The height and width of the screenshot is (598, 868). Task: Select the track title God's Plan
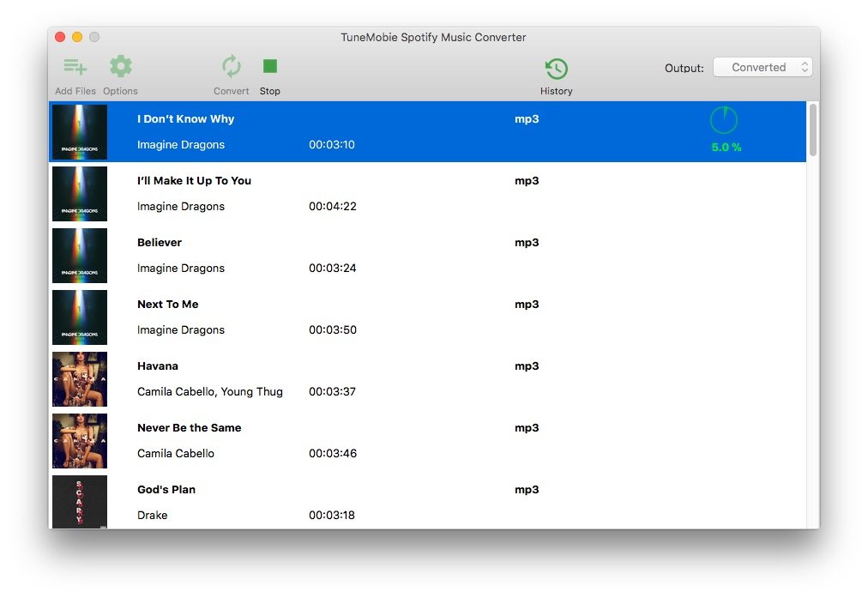166,490
